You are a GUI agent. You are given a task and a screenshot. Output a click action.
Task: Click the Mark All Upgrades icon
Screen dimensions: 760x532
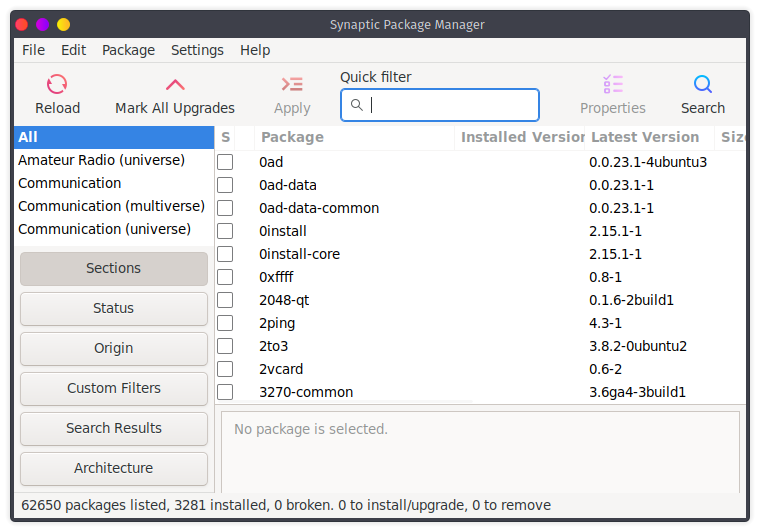click(175, 85)
